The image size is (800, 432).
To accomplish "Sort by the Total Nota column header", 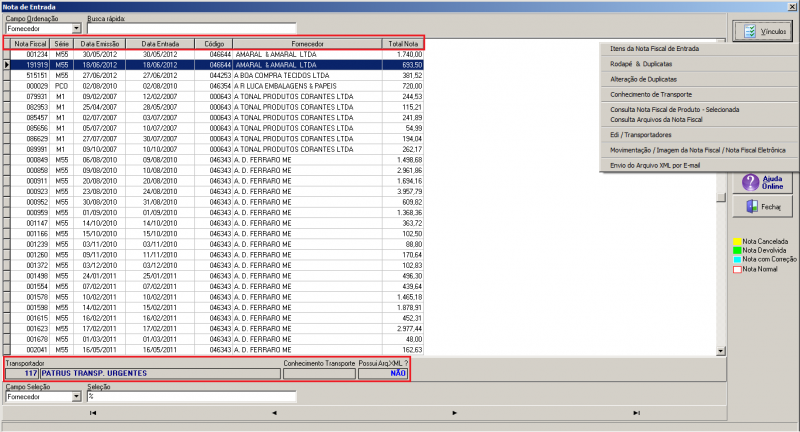I will point(403,44).
